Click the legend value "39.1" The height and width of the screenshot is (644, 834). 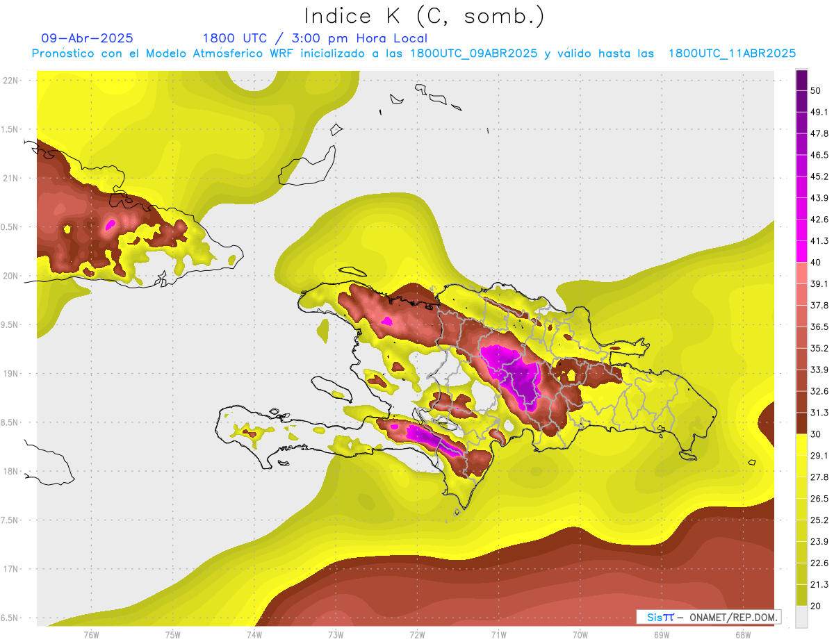tap(819, 283)
